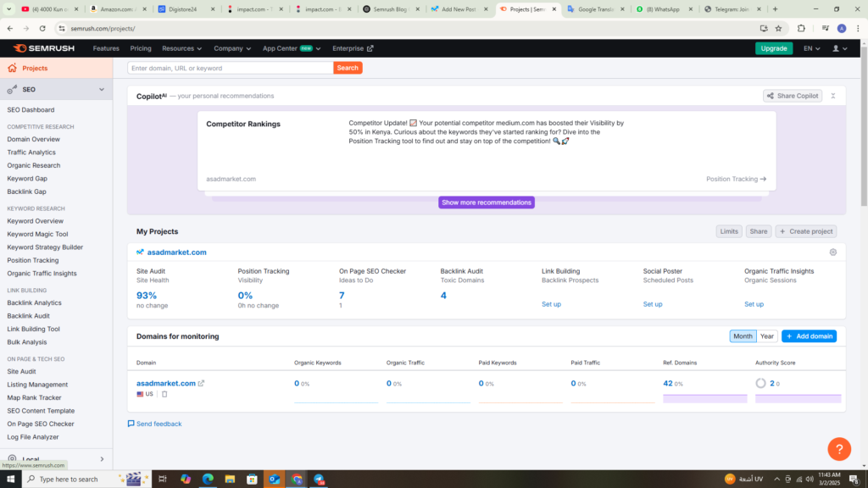Collapse the SEO sidebar section
868x488 pixels.
tap(102, 89)
